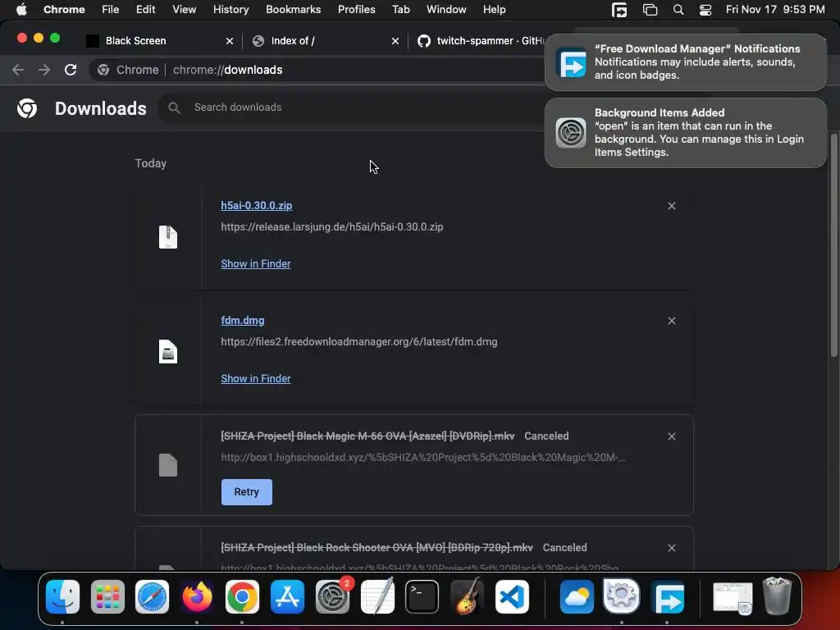Open the cloud weather app in Dock
The image size is (840, 630).
click(x=577, y=596)
